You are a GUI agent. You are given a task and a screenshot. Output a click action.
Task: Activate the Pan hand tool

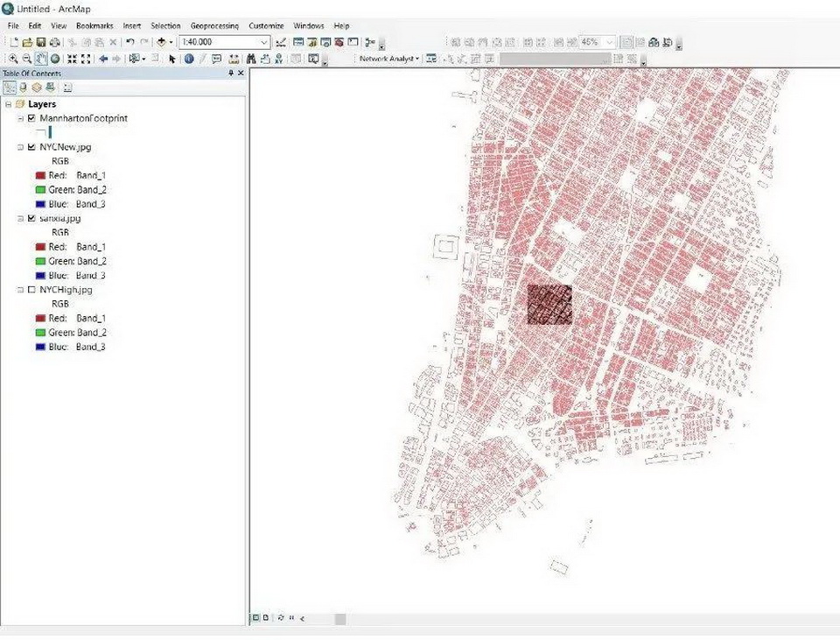pos(41,59)
